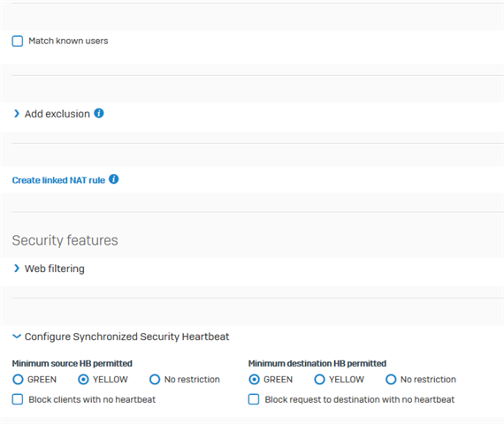The width and height of the screenshot is (504, 424).
Task: Collapse Configure Synchronized Security Heartbeat section
Action: [126, 337]
